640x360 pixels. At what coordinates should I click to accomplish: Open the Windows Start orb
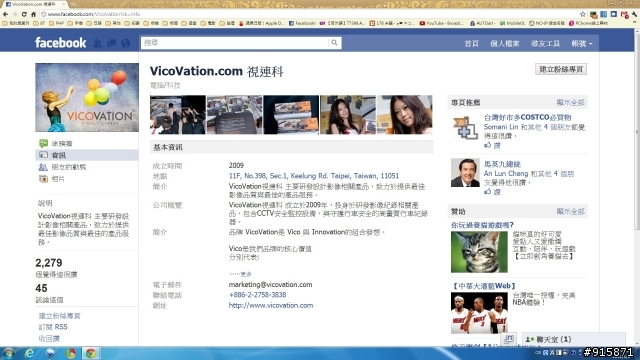click(9, 353)
